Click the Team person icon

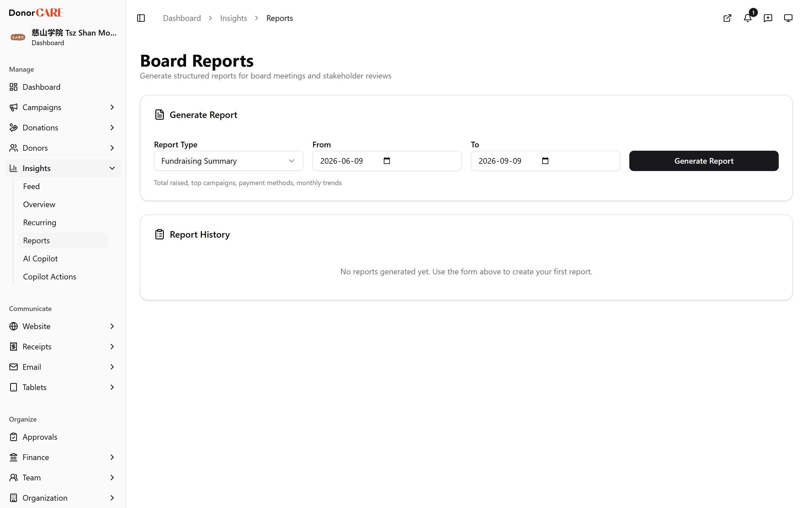coord(14,478)
